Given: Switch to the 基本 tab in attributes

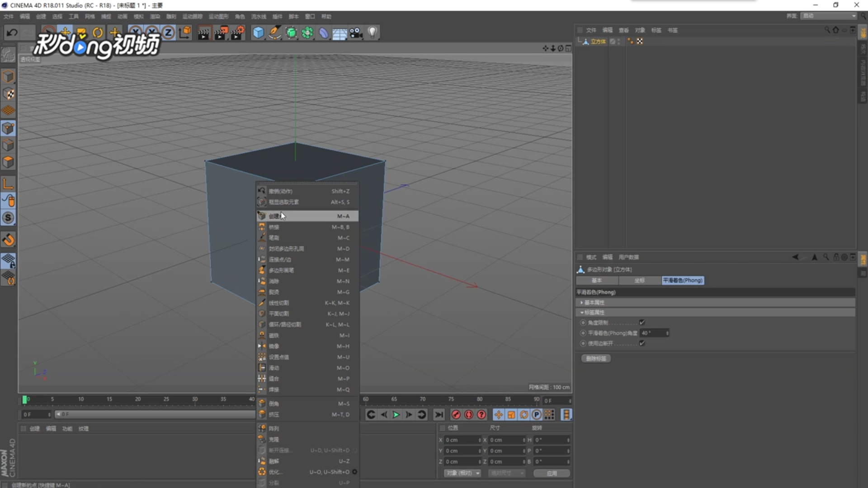Looking at the screenshot, I should [597, 280].
